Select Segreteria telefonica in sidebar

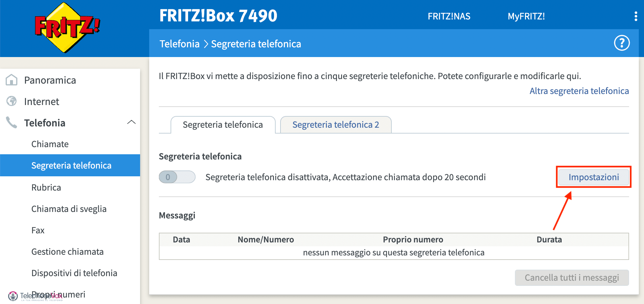pyautogui.click(x=70, y=165)
